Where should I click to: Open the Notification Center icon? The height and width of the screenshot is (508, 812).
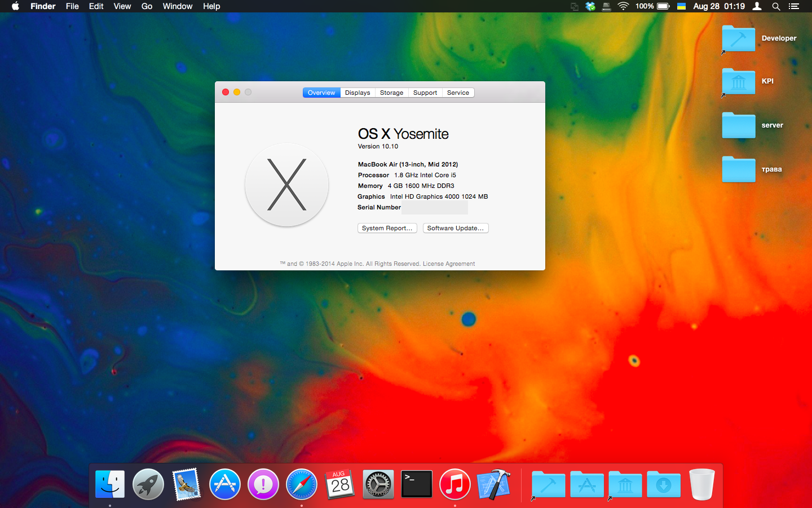(x=794, y=6)
